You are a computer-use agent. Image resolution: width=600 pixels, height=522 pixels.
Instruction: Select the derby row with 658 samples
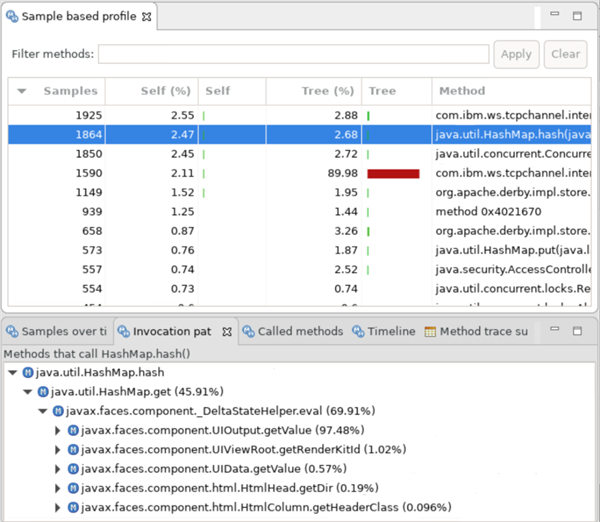tap(300, 231)
